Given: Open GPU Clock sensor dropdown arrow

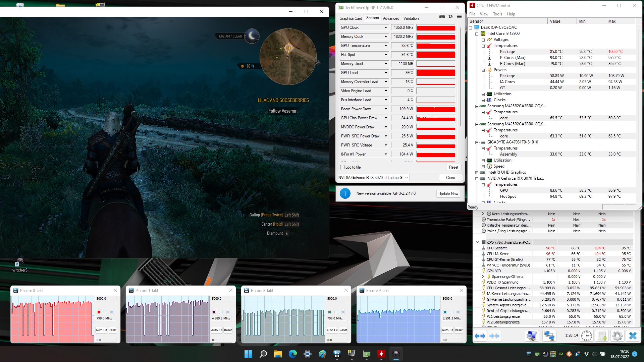Looking at the screenshot, I should [386, 27].
